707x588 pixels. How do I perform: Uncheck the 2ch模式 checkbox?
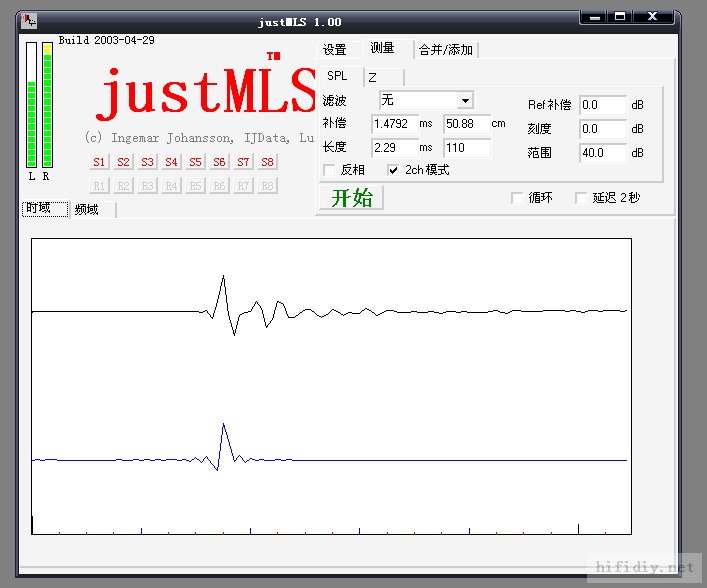point(394,171)
